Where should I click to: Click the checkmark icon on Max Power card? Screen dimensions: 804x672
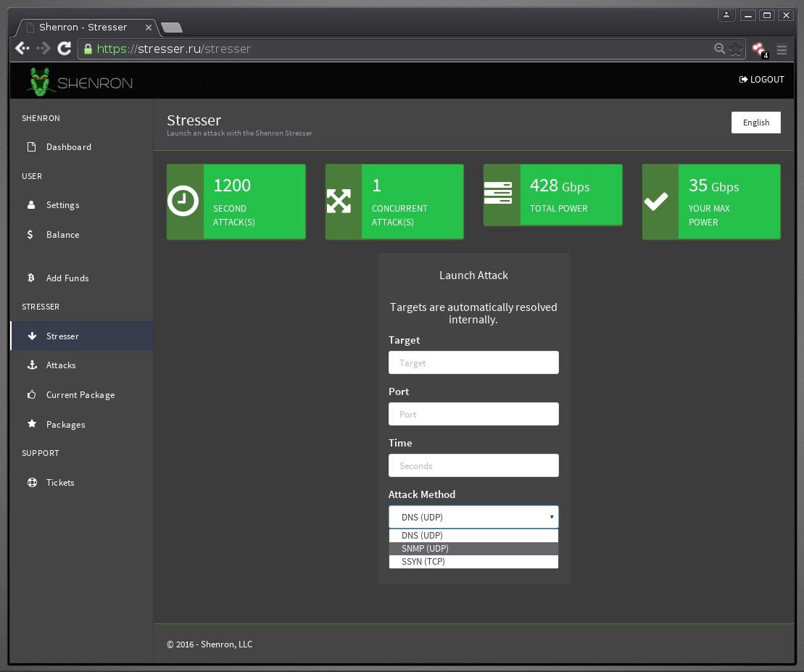click(x=656, y=201)
